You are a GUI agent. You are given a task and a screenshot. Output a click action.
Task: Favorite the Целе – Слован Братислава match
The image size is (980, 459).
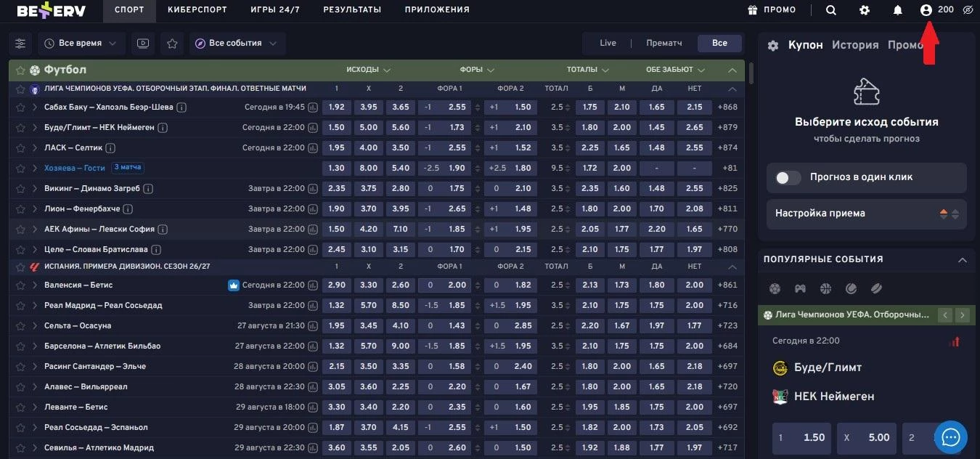click(x=20, y=250)
